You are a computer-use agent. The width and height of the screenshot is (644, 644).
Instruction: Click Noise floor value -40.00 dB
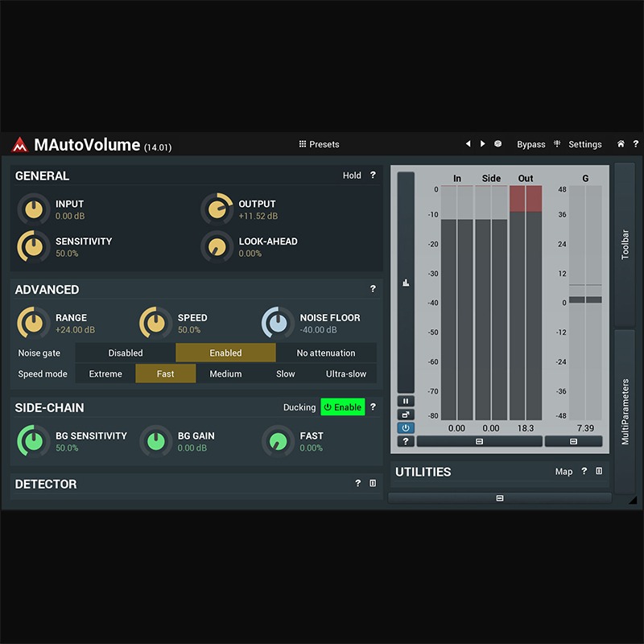318,330
